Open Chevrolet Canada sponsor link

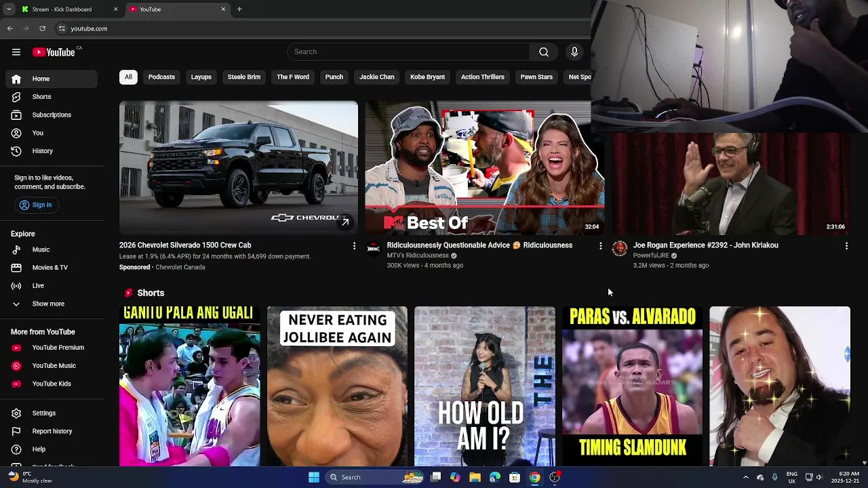tap(180, 267)
